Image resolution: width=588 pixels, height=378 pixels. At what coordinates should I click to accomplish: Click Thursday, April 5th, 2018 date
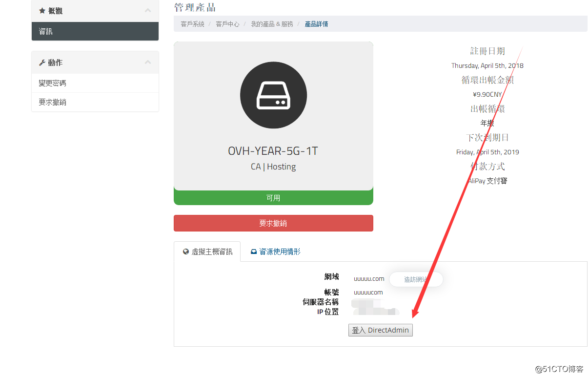[487, 65]
